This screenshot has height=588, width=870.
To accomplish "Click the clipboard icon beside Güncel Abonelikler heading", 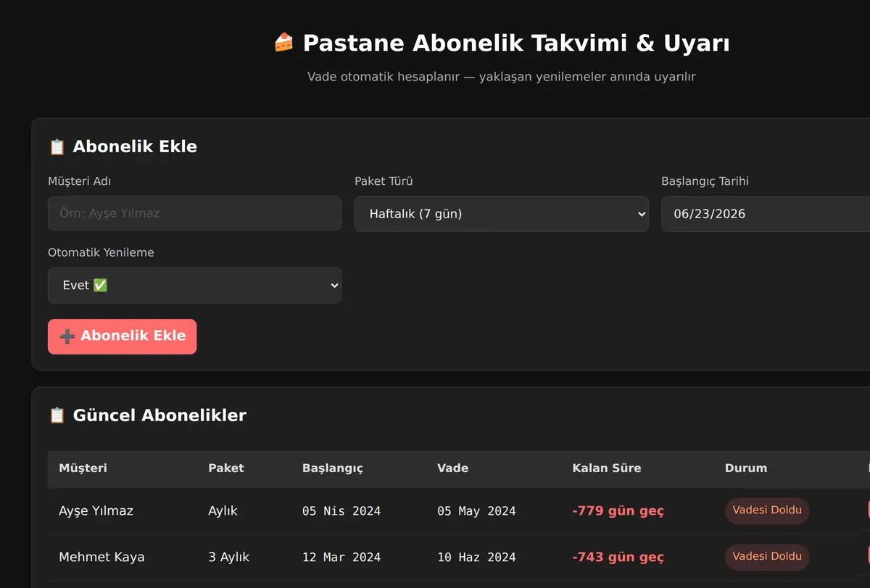I will 57,415.
